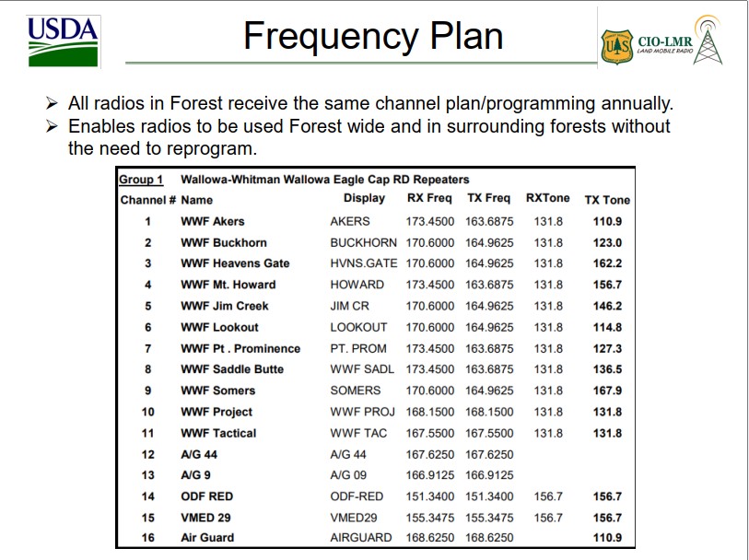Screen dimensions: 749x560
Task: Select the 'WWF Jim Creek' channel name
Action: pyautogui.click(x=225, y=306)
